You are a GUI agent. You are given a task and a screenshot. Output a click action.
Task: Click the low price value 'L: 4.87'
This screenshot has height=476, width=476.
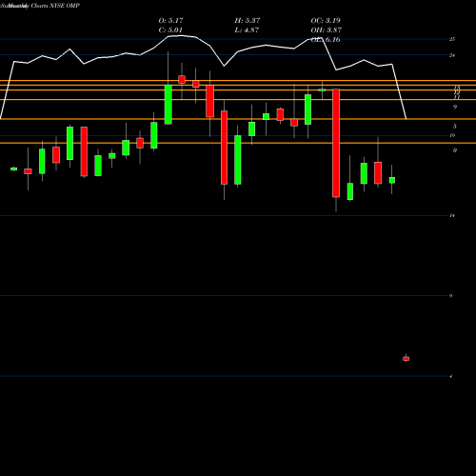click(247, 30)
